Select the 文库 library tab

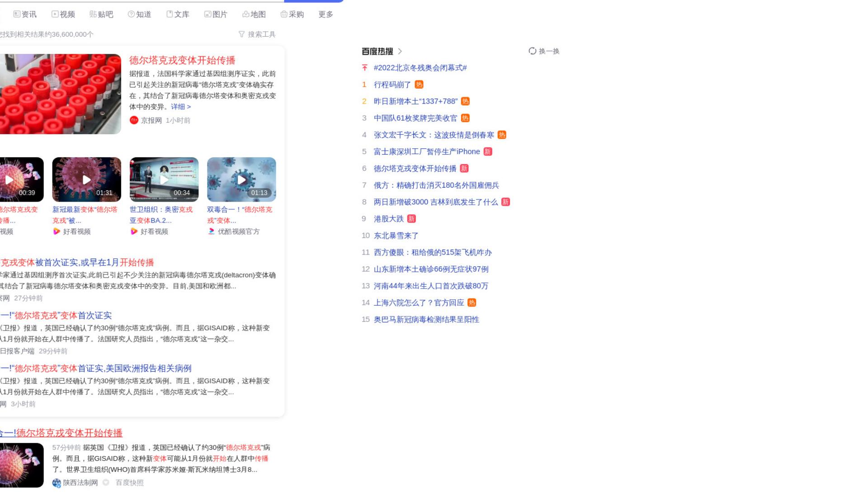pos(178,14)
